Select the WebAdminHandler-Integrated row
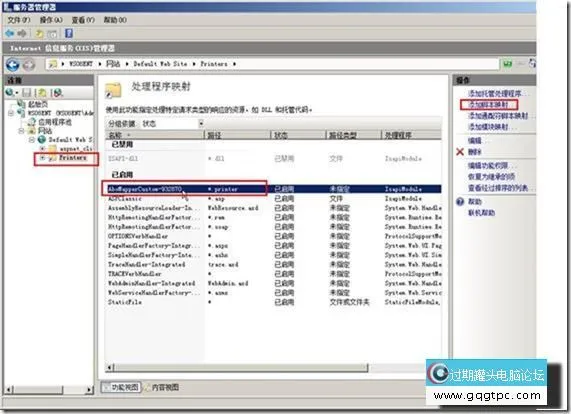 click(x=273, y=283)
